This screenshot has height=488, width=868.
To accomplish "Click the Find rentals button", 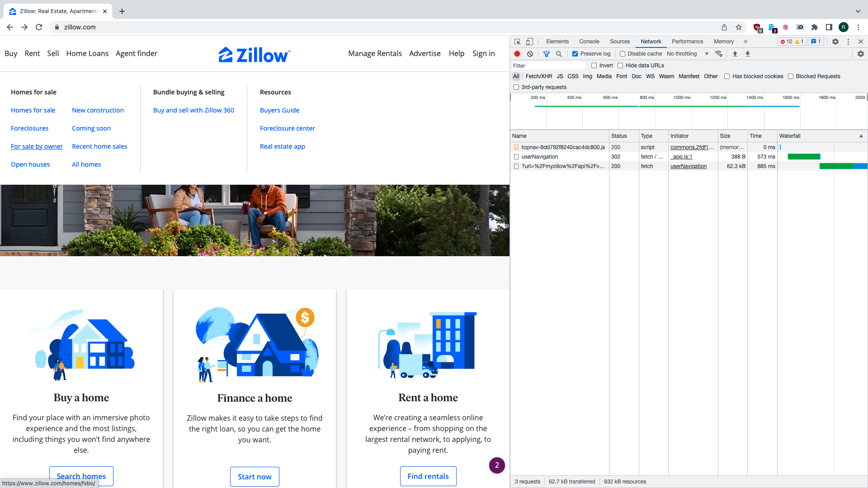I will pyautogui.click(x=428, y=476).
